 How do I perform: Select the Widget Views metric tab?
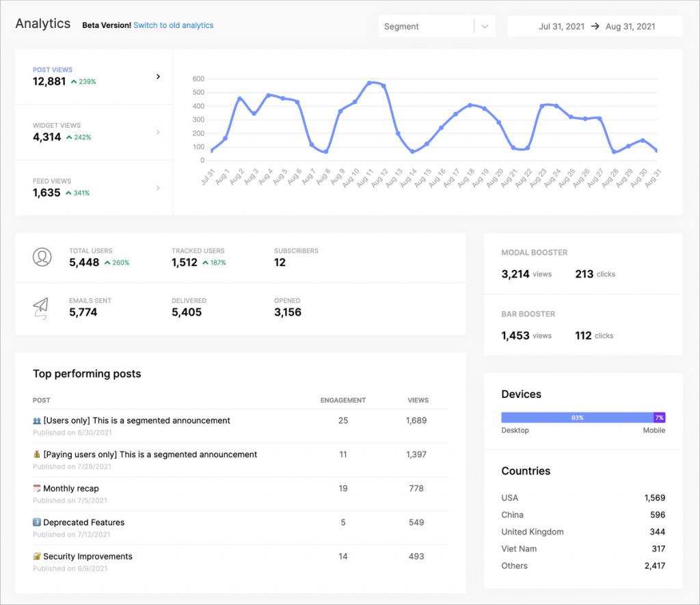coord(94,133)
